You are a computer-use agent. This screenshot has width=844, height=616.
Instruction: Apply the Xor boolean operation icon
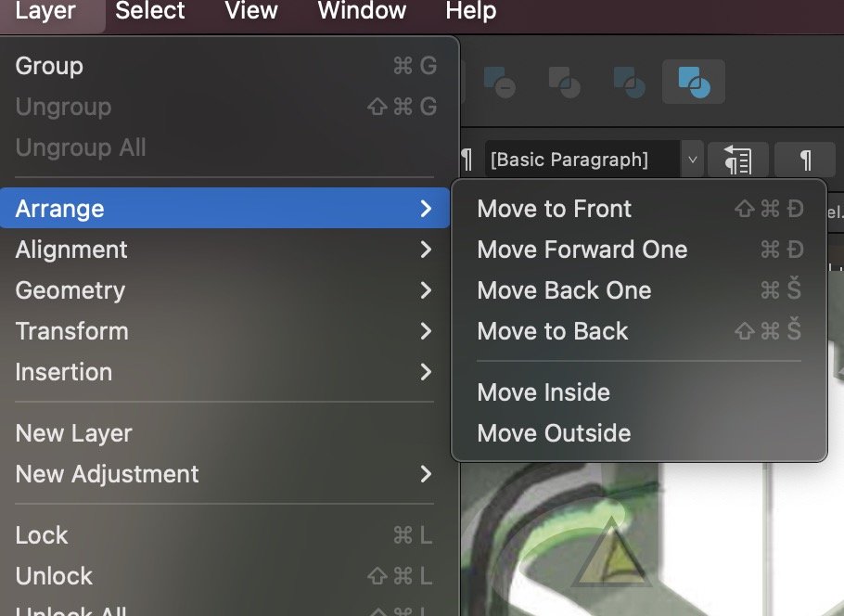tap(629, 83)
